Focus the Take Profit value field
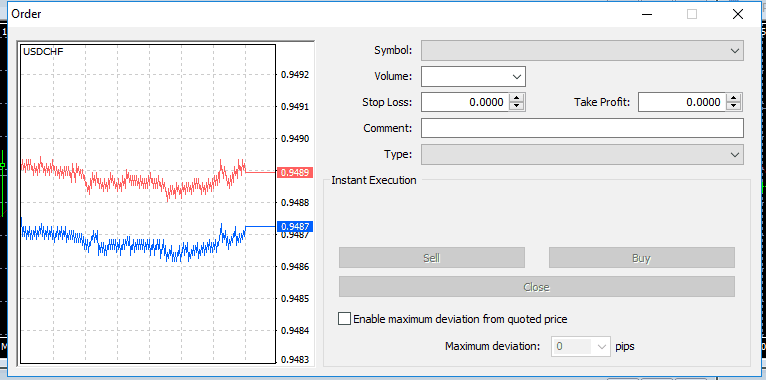The width and height of the screenshot is (766, 380). tap(681, 102)
